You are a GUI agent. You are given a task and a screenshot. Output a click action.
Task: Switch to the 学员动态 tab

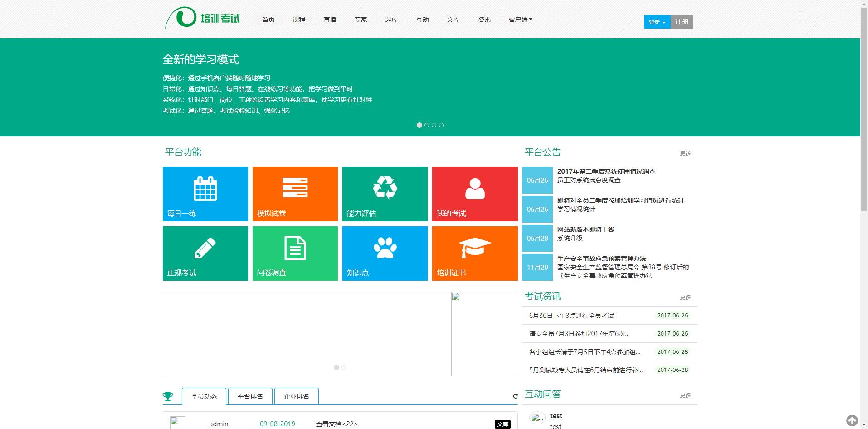pyautogui.click(x=204, y=396)
